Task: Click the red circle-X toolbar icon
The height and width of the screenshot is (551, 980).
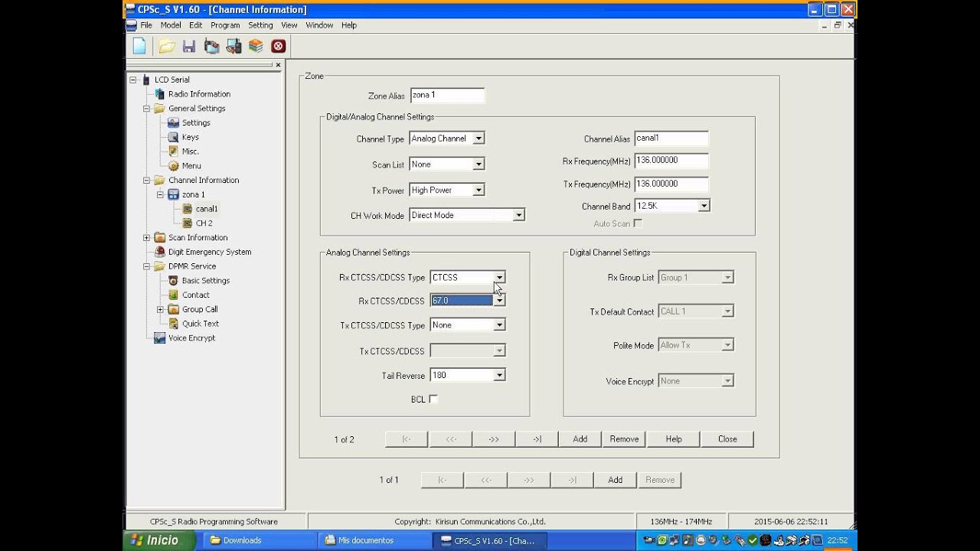Action: click(278, 46)
